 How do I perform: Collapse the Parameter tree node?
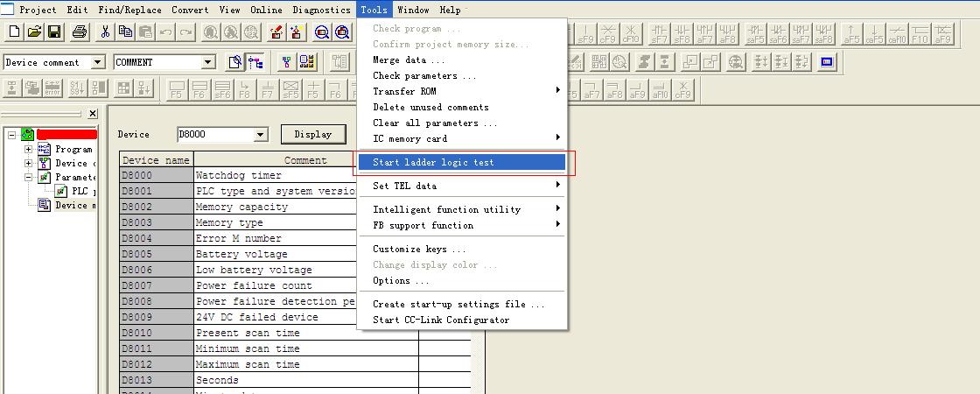coord(28,178)
